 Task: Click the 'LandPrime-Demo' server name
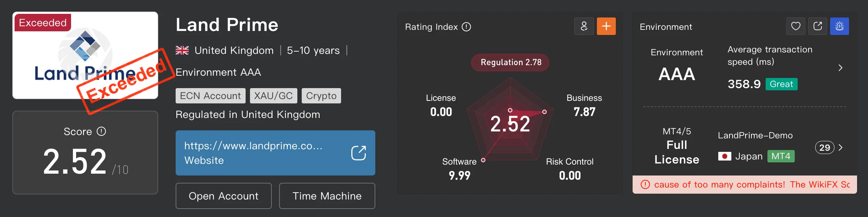click(755, 135)
